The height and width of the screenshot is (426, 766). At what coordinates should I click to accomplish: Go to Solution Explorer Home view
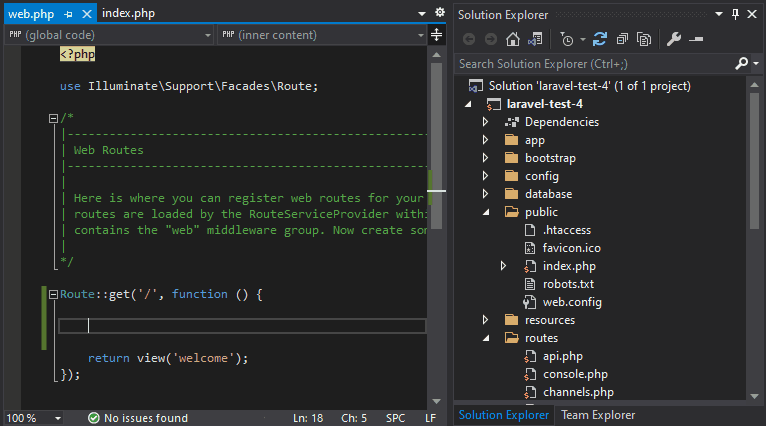click(512, 39)
